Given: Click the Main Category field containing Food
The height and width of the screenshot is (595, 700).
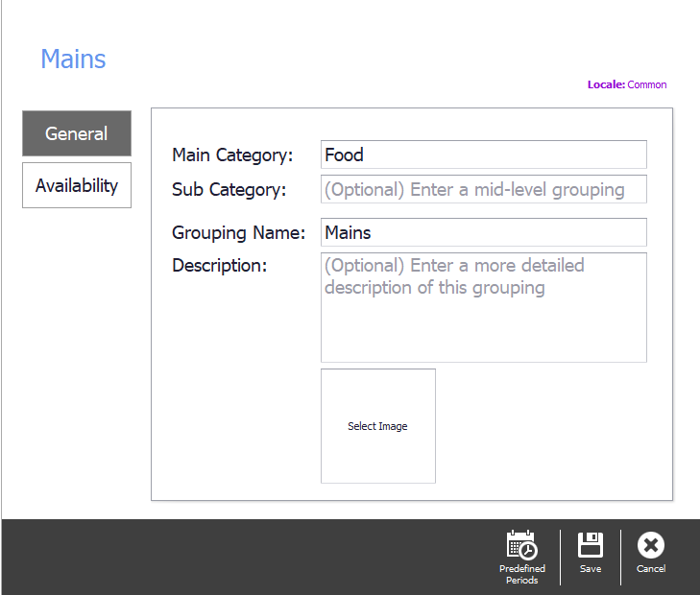Looking at the screenshot, I should point(484,155).
